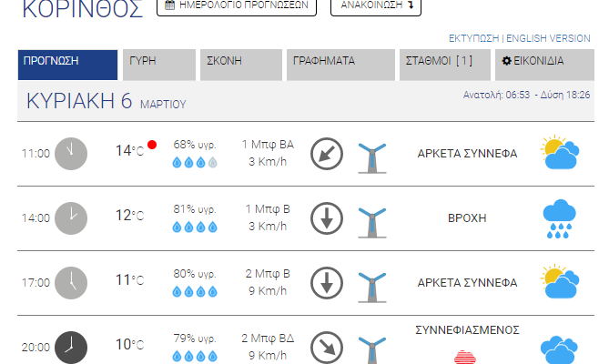
Task: Switch to the ΣΚΟΝΗ tab
Action: pyautogui.click(x=239, y=64)
